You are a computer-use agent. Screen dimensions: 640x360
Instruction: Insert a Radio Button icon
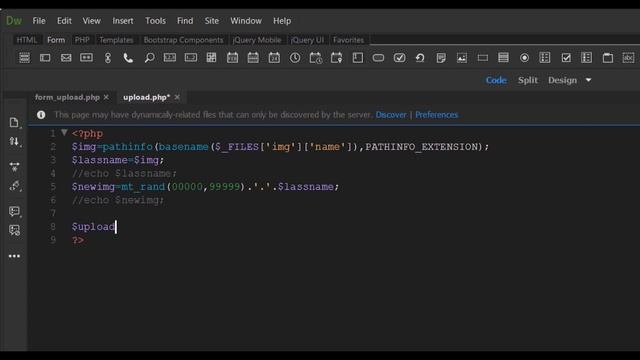tap(524, 58)
